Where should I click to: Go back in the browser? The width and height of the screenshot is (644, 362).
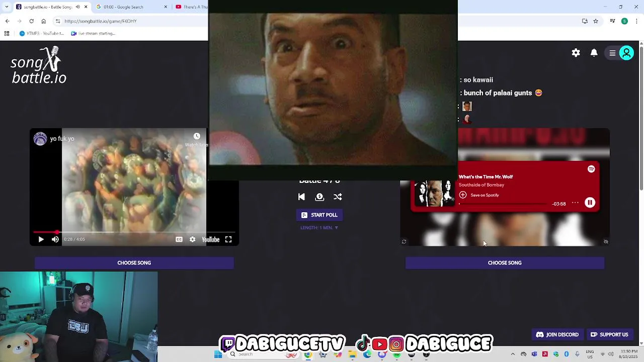[7, 21]
